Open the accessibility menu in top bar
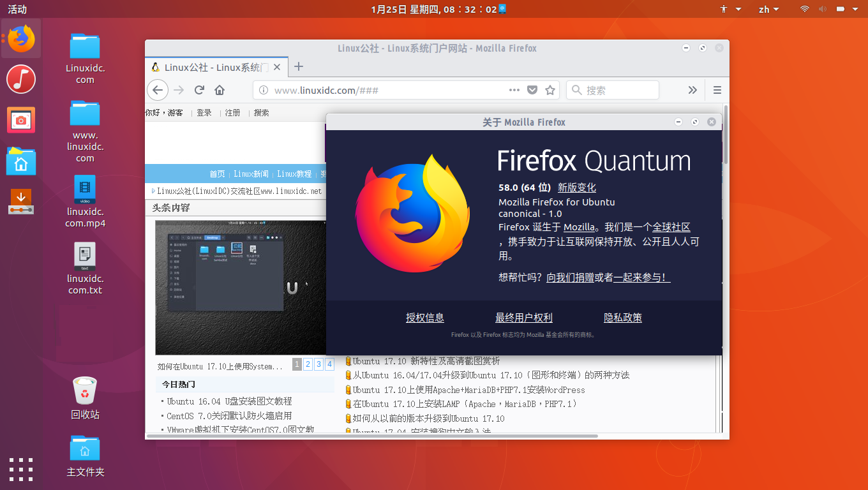The width and height of the screenshot is (868, 490). [x=730, y=9]
